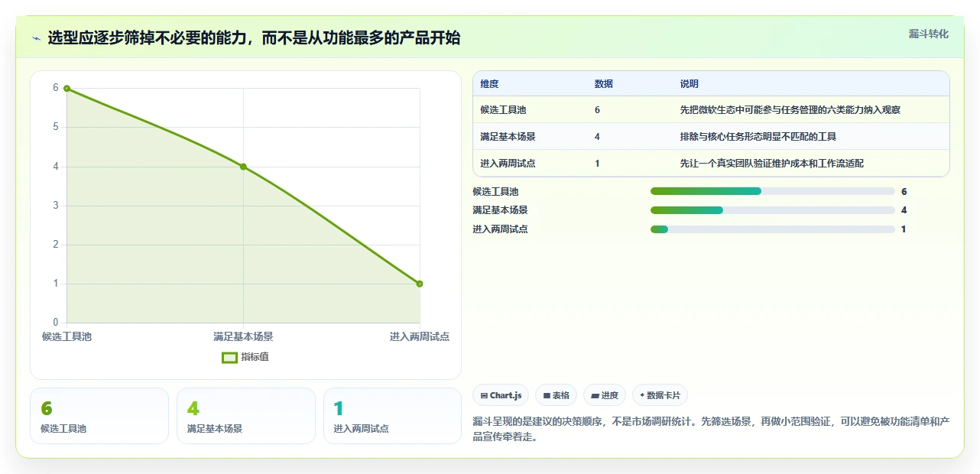Screen dimensions: 980x474
Task: Click the 漏斗转化 tag in the header
Action: (x=929, y=34)
